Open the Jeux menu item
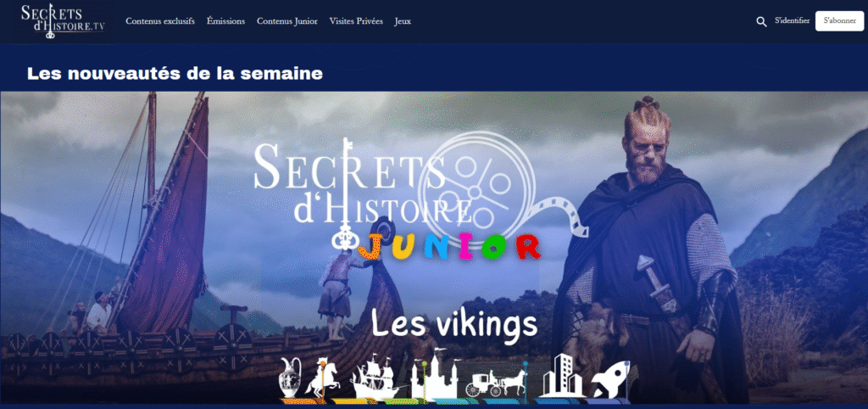Viewport: 868px width, 409px height. click(403, 21)
